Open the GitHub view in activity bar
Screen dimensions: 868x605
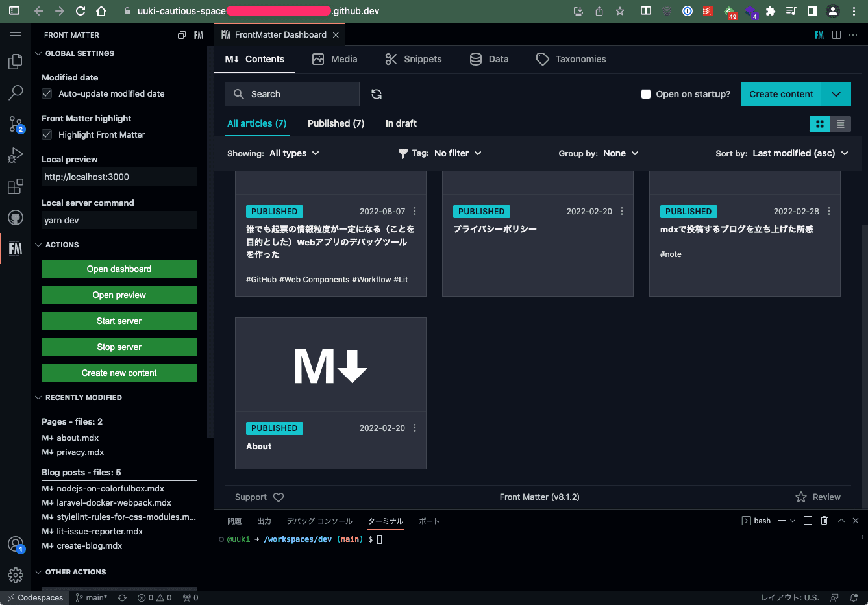point(16,217)
